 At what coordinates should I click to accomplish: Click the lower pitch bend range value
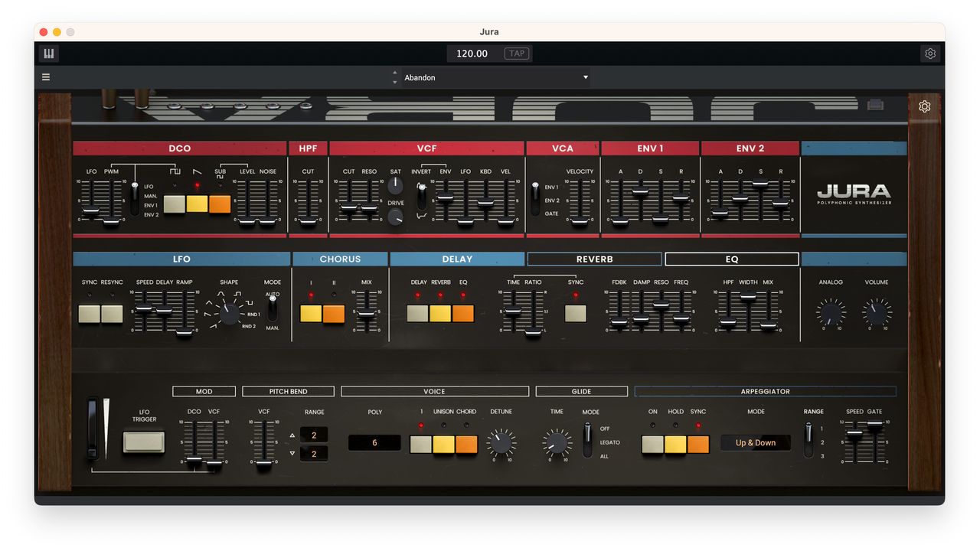coord(314,453)
